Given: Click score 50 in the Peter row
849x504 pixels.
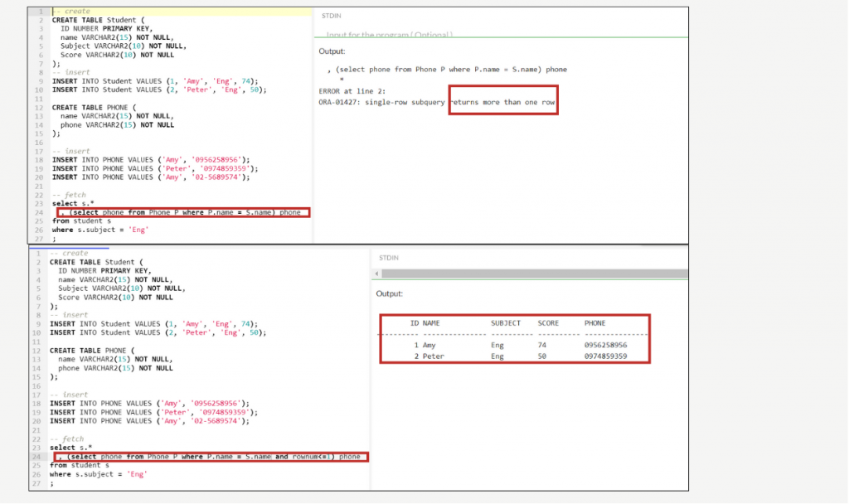Looking at the screenshot, I should (542, 356).
